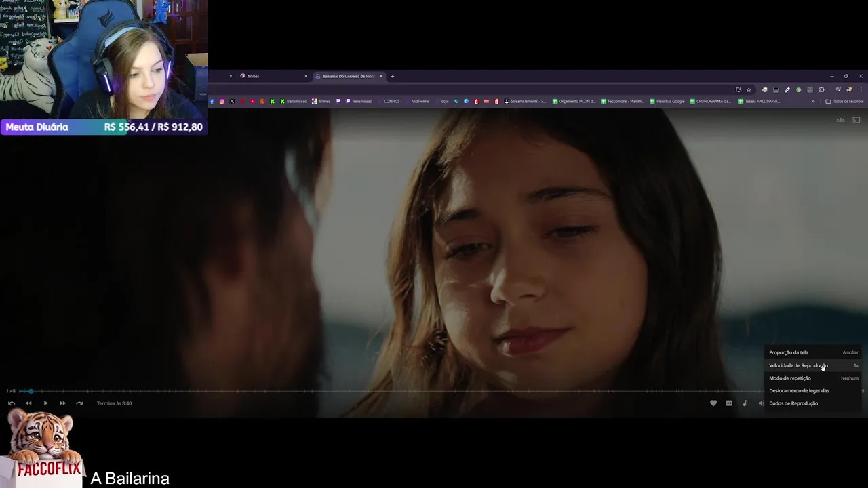Click the Termina às 8:40 text
868x488 pixels.
click(x=114, y=403)
